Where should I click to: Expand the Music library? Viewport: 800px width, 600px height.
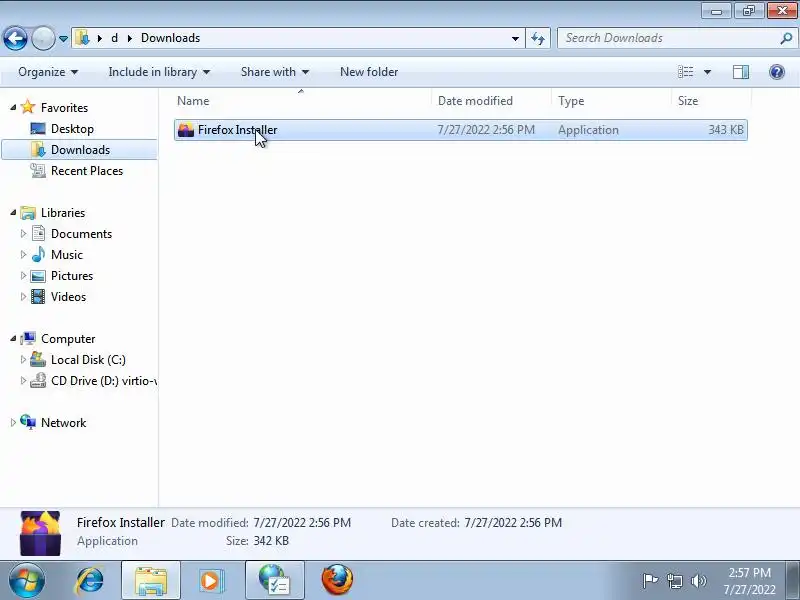[23, 255]
